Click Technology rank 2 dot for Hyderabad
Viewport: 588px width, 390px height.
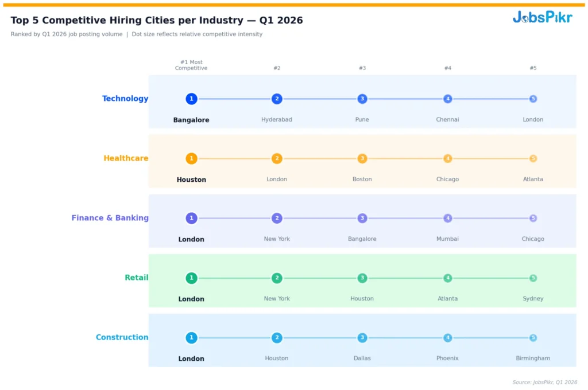coord(277,99)
